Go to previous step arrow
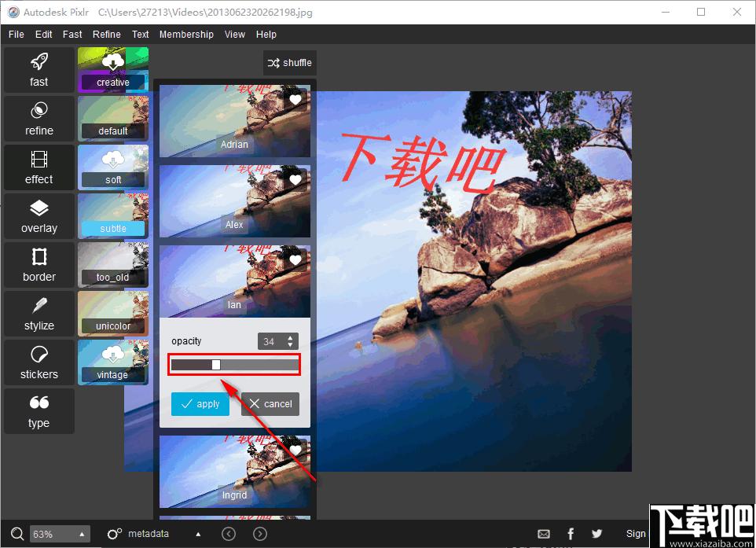This screenshot has height=548, width=756. 229,534
